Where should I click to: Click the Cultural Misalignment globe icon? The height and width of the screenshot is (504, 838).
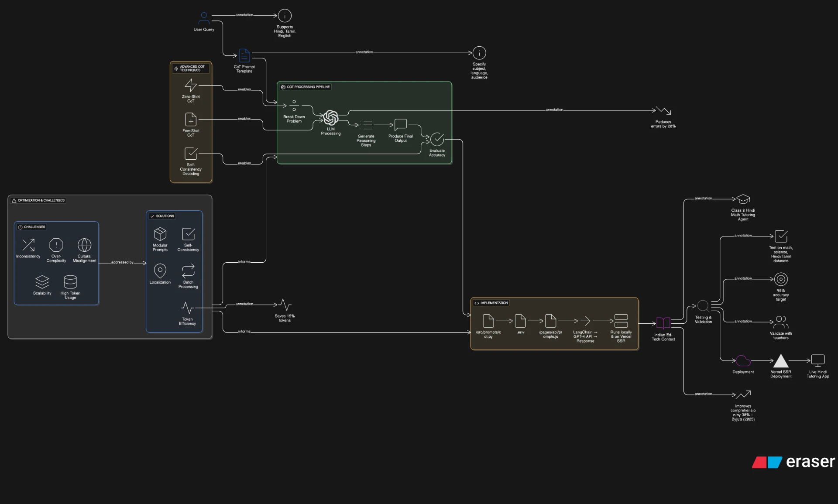coord(84,245)
